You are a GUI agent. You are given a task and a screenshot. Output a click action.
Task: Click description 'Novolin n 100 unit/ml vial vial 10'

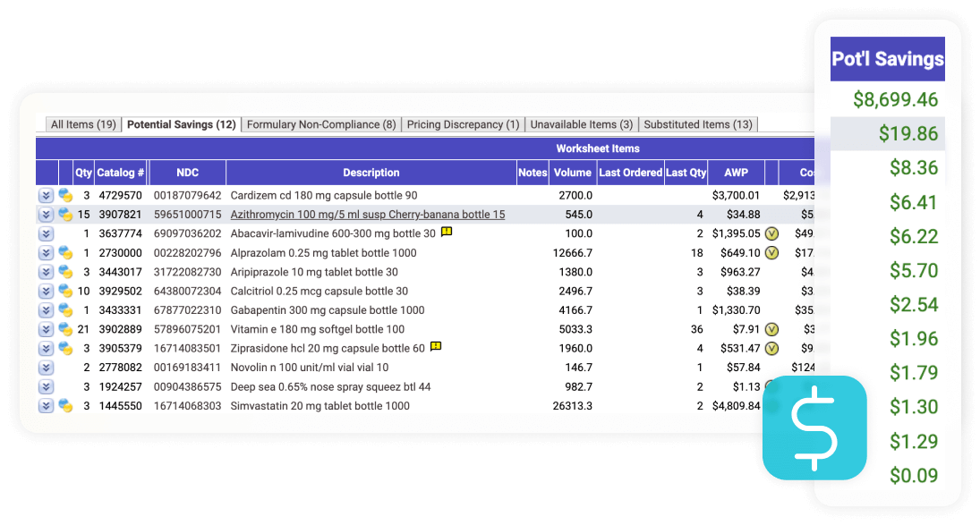[x=310, y=368]
